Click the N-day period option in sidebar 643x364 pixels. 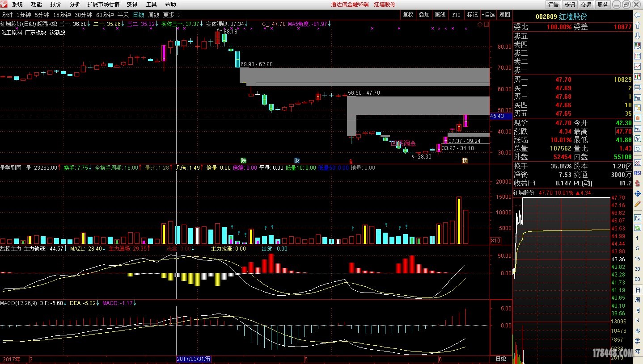point(637,320)
